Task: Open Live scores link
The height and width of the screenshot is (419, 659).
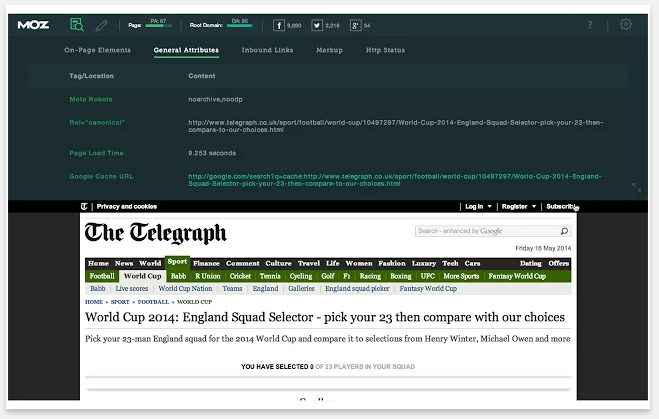Action: (x=132, y=289)
